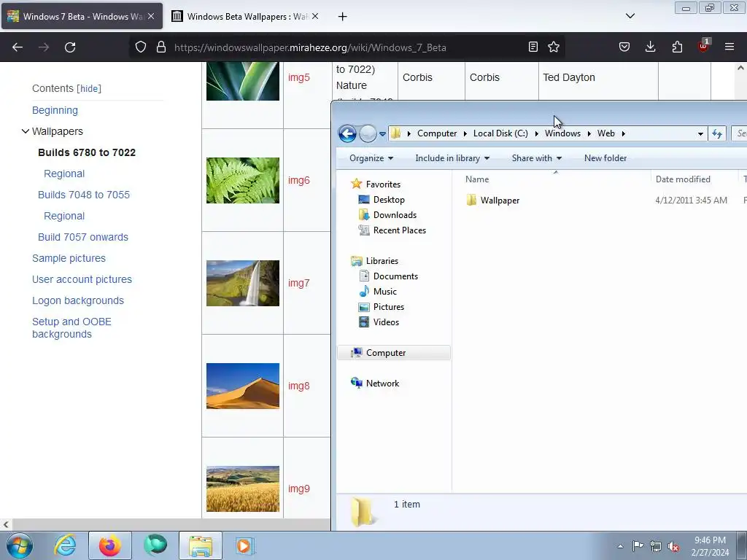Viewport: 747px width, 560px height.
Task: List all tabs with the chevron button
Action: [630, 16]
